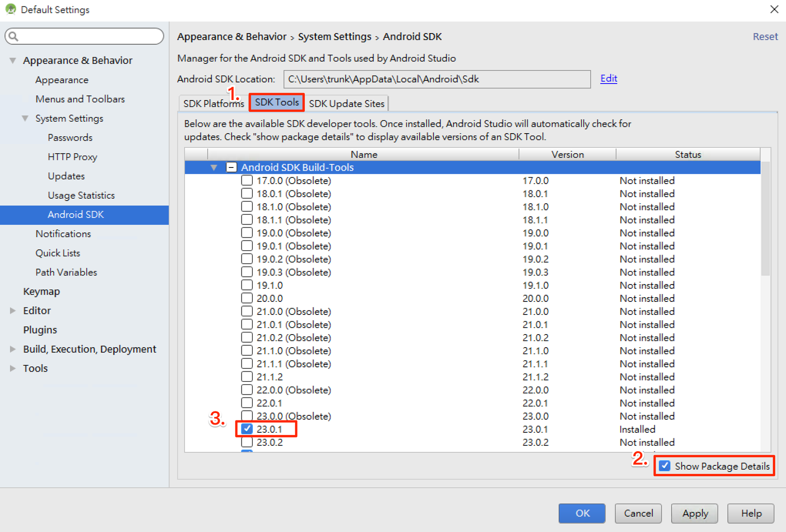The height and width of the screenshot is (532, 786).
Task: Click the Reset link
Action: click(x=765, y=37)
